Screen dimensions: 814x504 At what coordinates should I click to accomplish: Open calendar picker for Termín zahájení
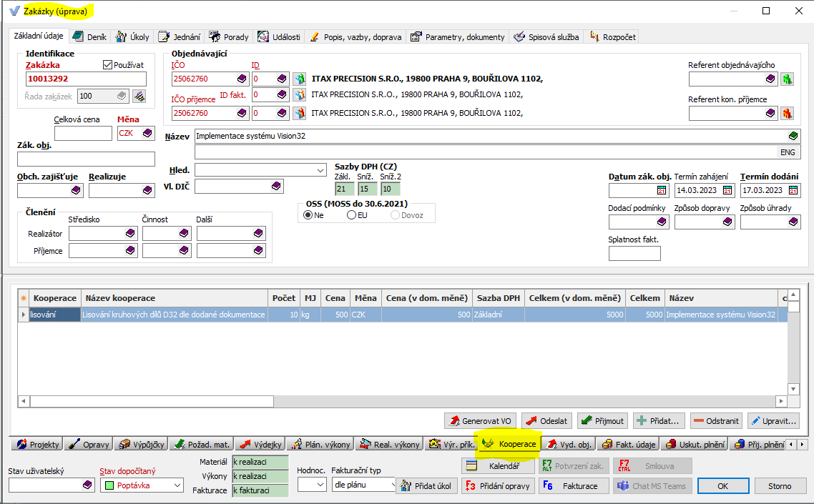pos(728,190)
